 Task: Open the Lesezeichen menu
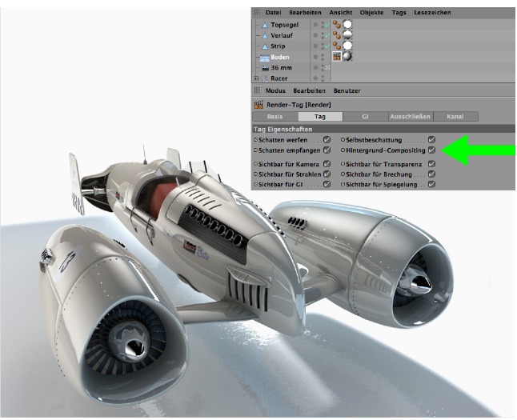point(432,13)
